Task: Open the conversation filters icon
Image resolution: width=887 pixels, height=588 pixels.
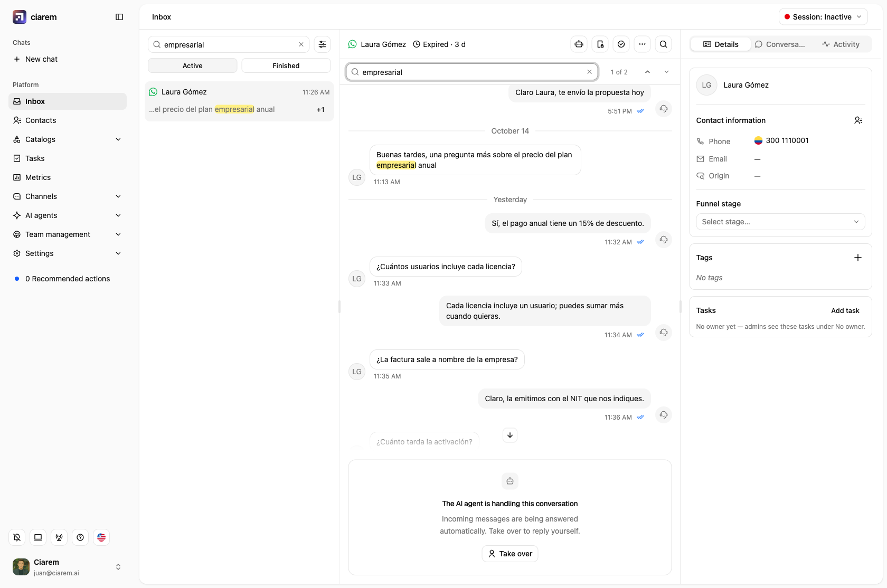Action: (322, 44)
